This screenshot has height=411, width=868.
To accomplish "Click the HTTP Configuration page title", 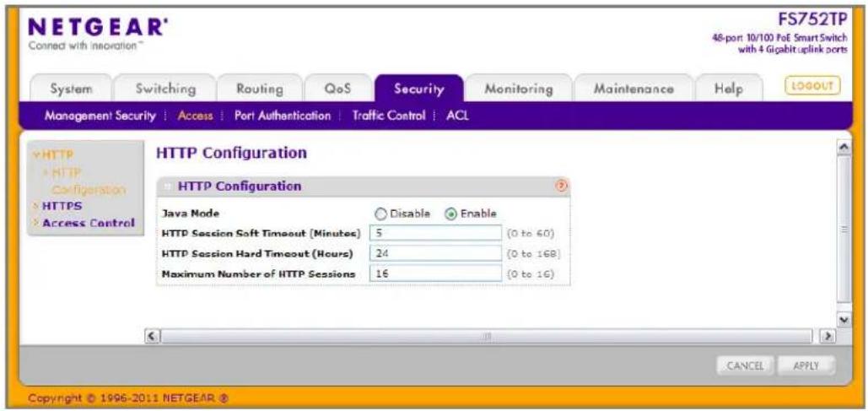I will (231, 154).
